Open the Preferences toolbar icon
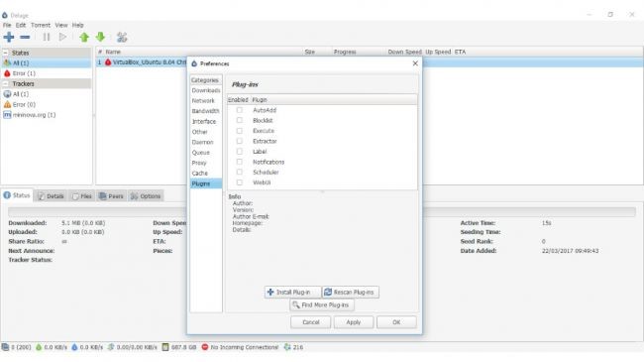 pos(122,37)
